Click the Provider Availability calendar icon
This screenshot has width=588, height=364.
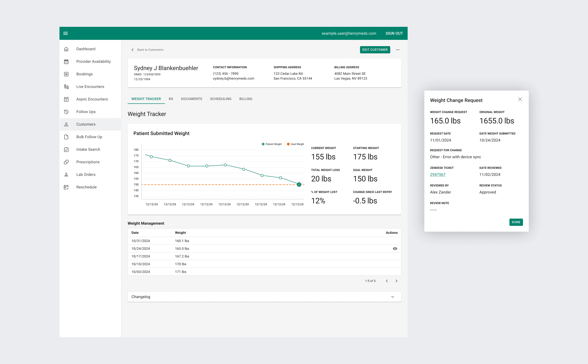click(66, 62)
